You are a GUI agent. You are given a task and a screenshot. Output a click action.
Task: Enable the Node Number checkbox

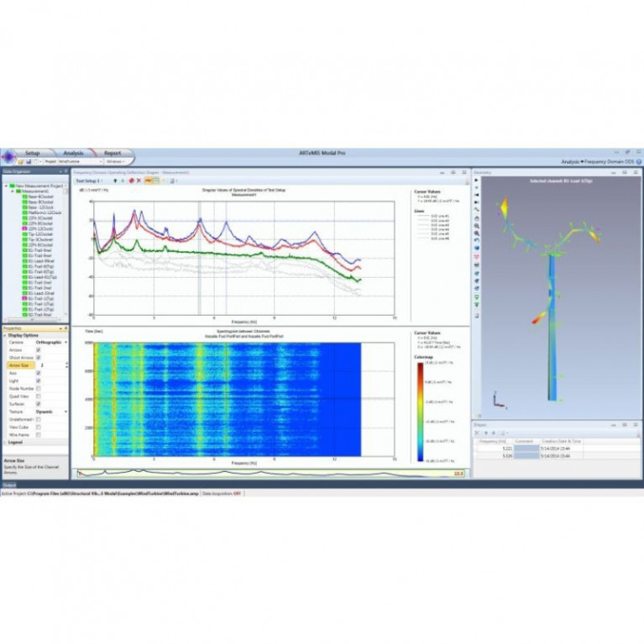[x=39, y=388]
